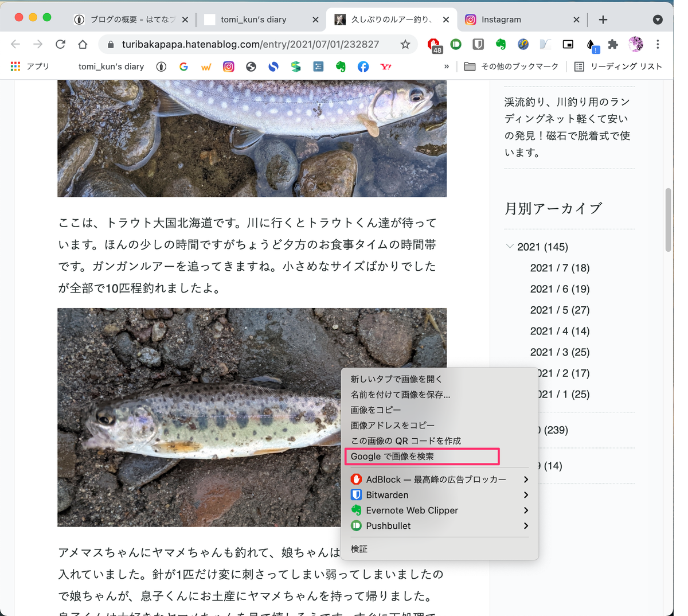Open the AdBlock extension icon in toolbar
This screenshot has height=616, width=688.
click(435, 45)
